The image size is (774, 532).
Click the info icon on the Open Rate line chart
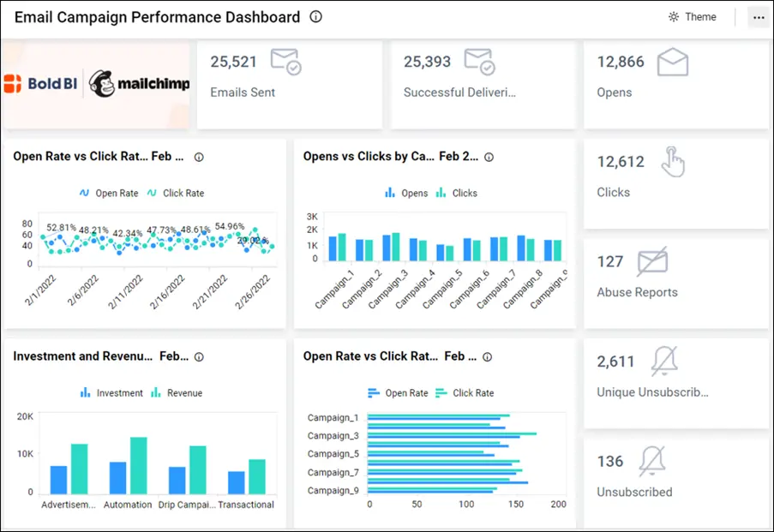click(x=199, y=157)
